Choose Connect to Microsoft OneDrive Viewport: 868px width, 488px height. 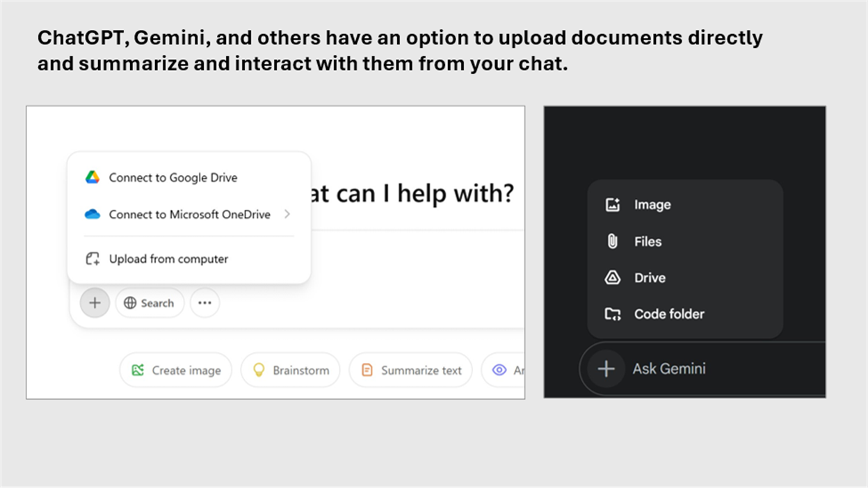188,214
